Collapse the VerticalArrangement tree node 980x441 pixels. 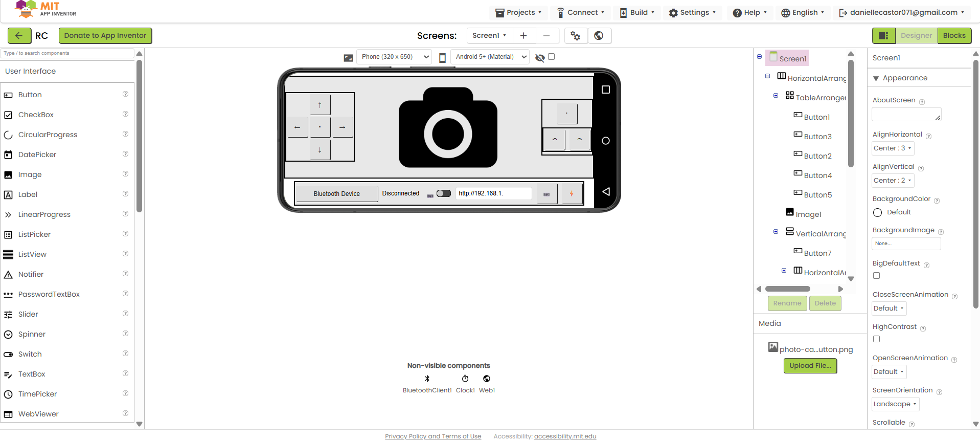776,232
